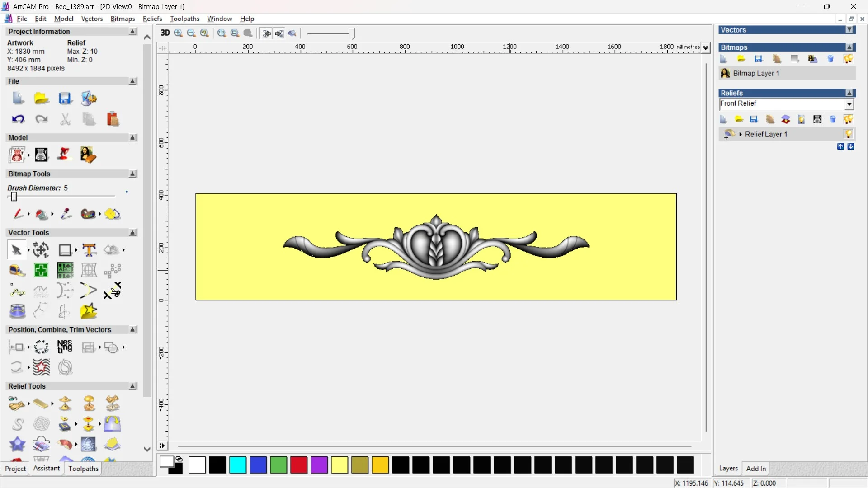The height and width of the screenshot is (488, 868).
Task: Toggle all relief layers visibility lightbulb
Action: [x=848, y=119]
